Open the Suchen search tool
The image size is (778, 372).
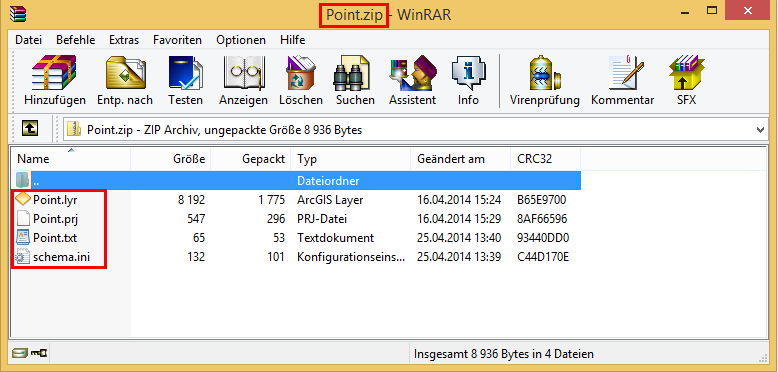[x=355, y=81]
